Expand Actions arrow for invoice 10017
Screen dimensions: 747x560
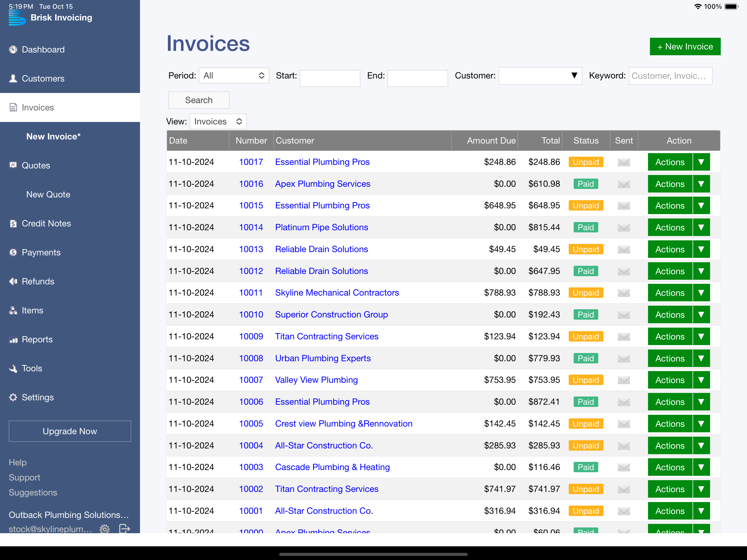point(701,162)
